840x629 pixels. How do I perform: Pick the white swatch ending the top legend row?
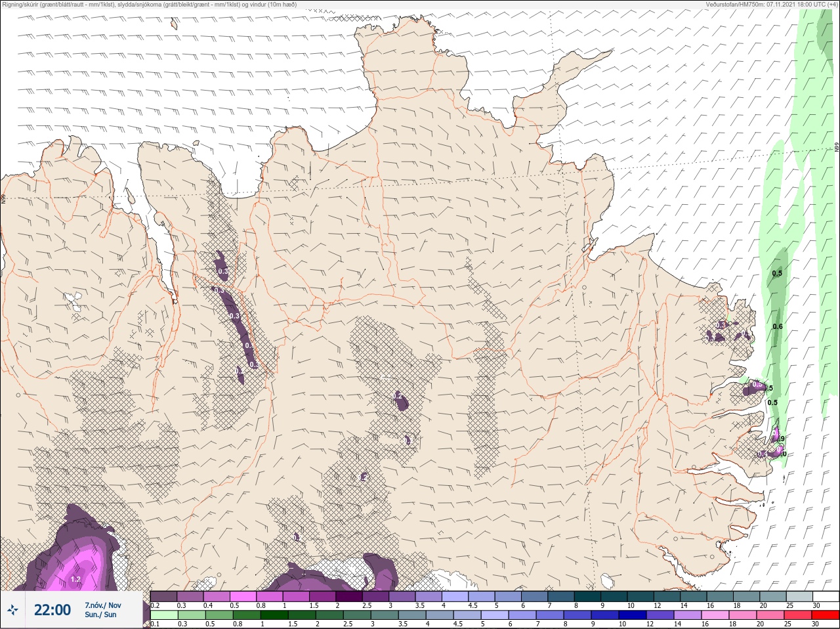[826, 596]
